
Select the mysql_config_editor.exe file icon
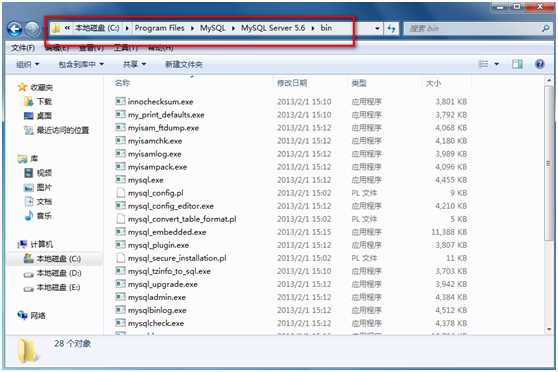121,205
